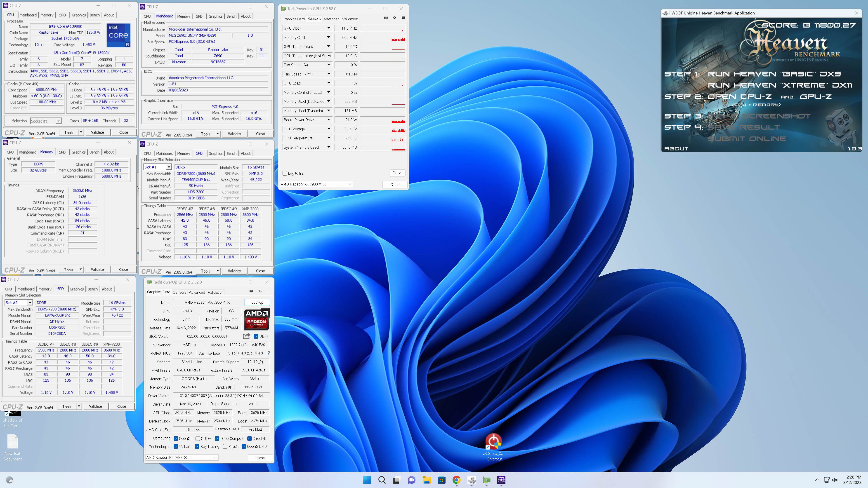Toggle the PhysX checkbox
The height and width of the screenshot is (488, 868).
tap(225, 447)
